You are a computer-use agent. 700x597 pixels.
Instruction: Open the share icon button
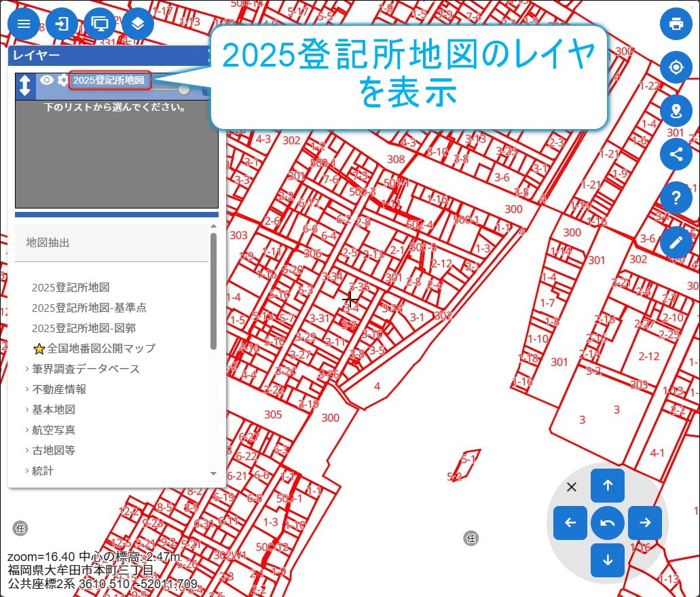click(676, 154)
